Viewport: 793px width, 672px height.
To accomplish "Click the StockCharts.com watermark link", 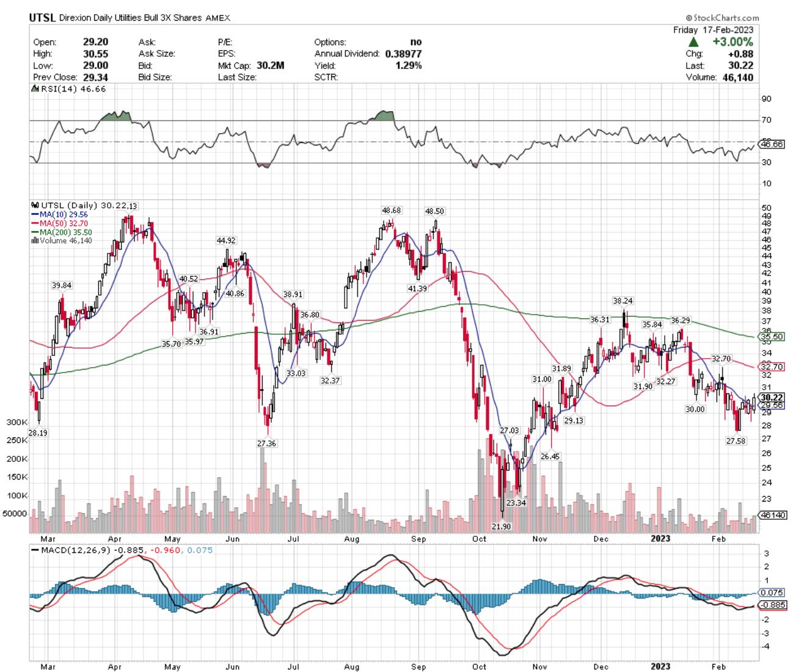I will click(723, 18).
